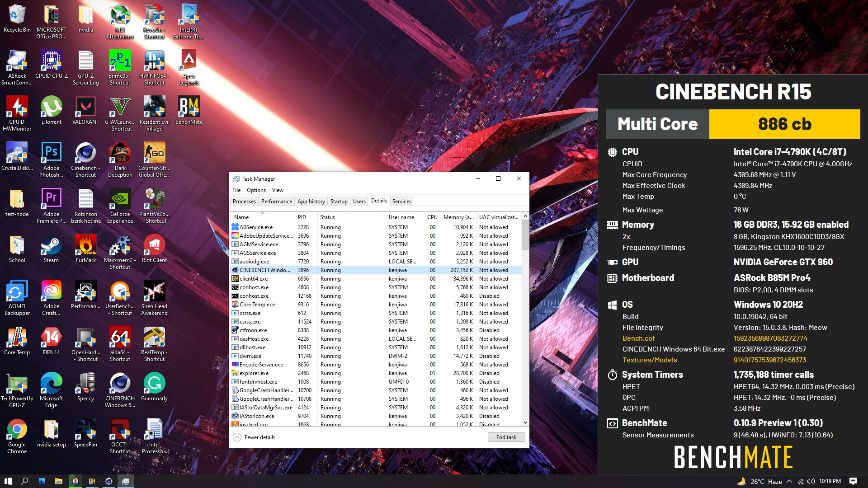Open µTorrent desktop icon

click(51, 110)
